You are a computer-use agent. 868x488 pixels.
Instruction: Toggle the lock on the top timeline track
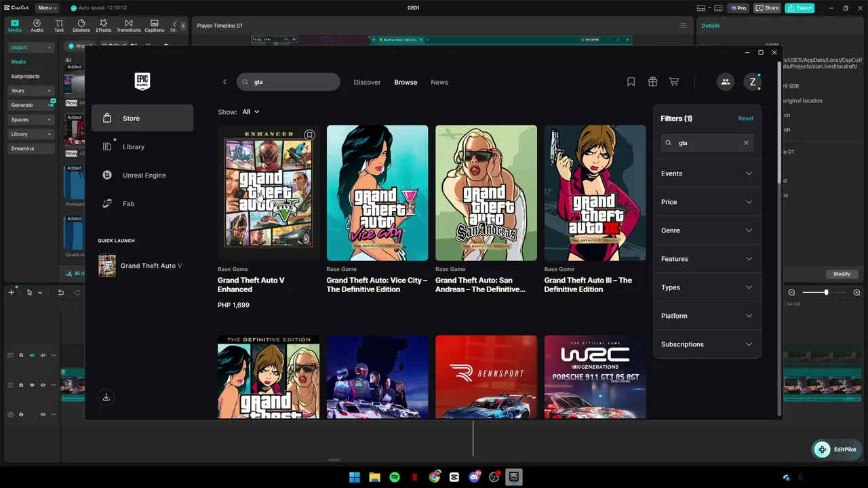[21, 355]
